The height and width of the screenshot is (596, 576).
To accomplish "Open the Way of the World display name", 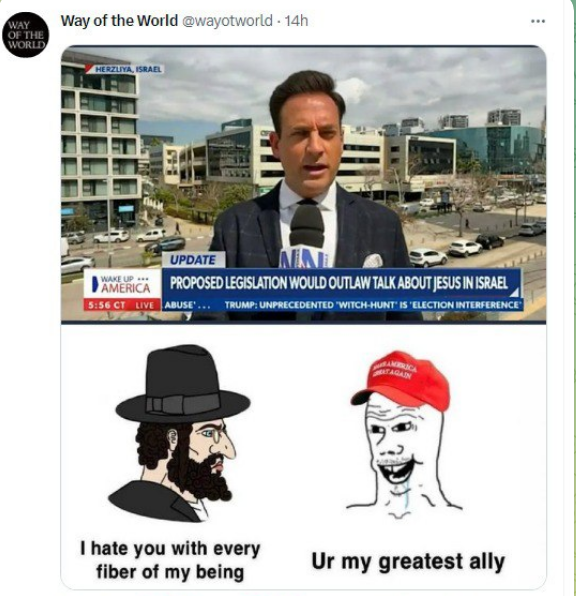I will [119, 21].
